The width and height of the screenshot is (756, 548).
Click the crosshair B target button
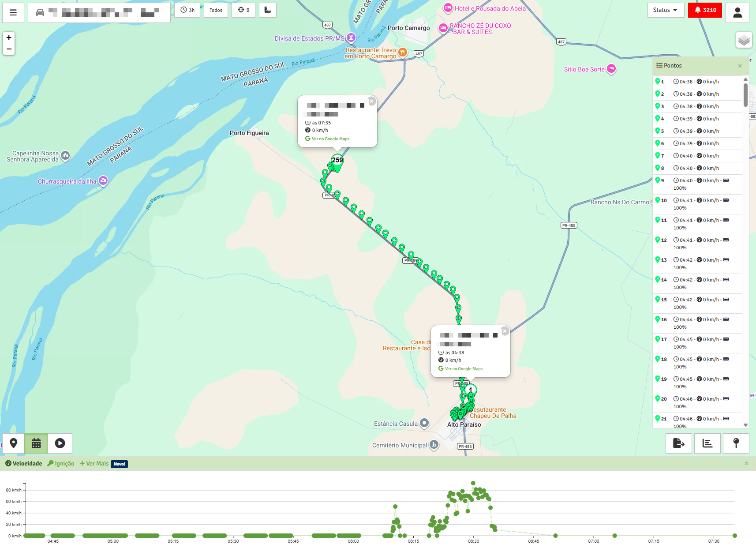coord(243,10)
